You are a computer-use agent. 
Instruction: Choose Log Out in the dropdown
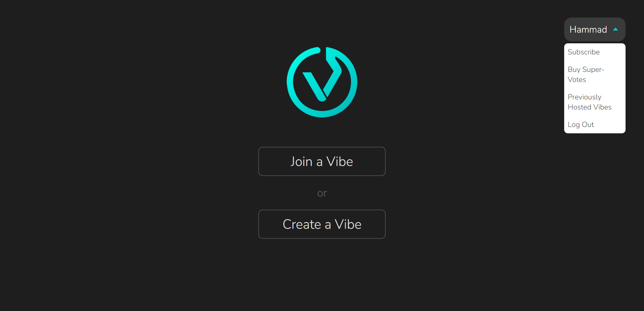pyautogui.click(x=581, y=125)
